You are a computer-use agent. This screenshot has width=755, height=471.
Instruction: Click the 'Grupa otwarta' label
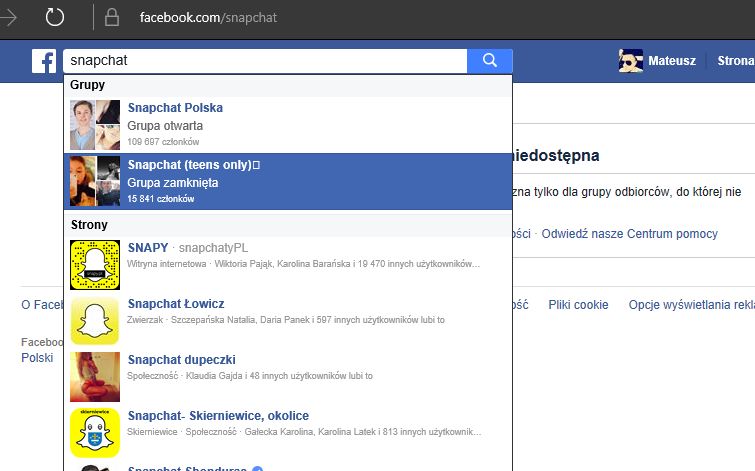coord(165,126)
